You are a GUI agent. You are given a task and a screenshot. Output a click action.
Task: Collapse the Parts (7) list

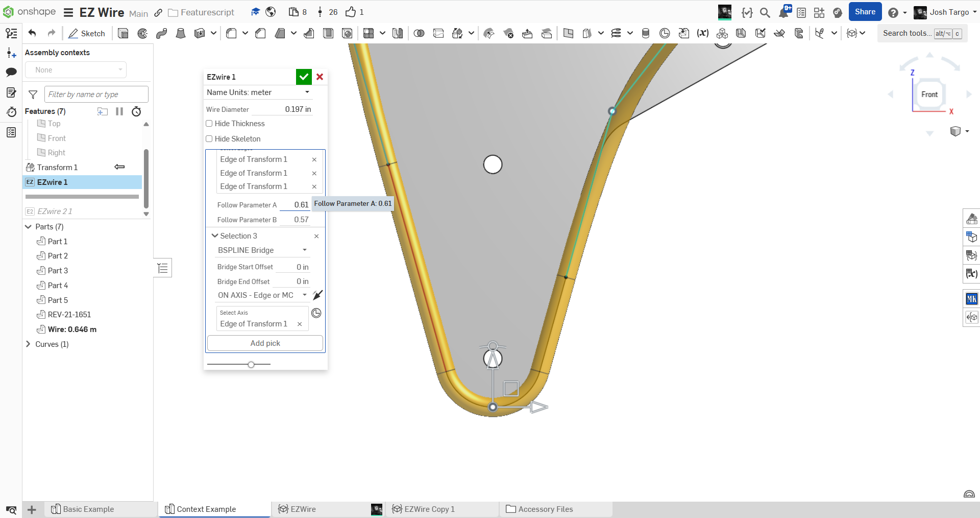[x=28, y=227]
